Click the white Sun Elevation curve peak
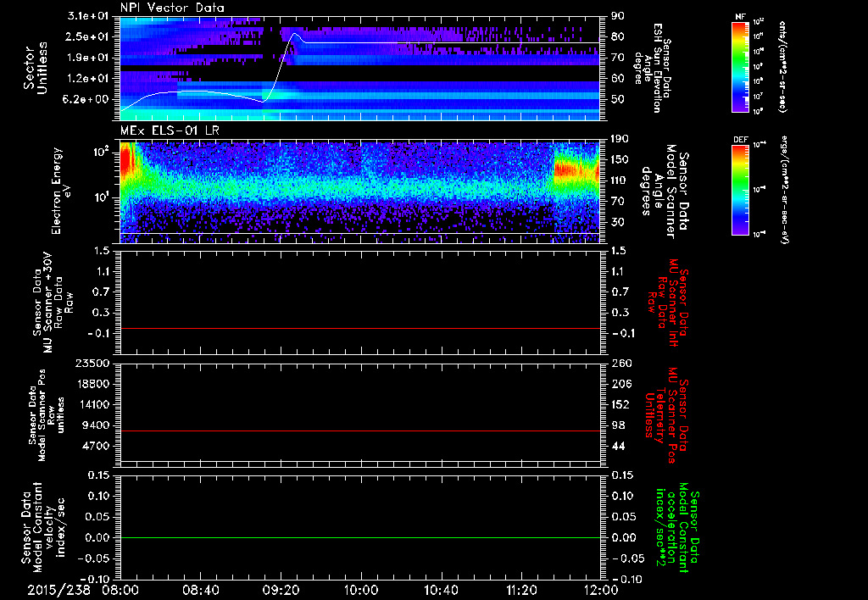This screenshot has height=600, width=868. pyautogui.click(x=295, y=34)
